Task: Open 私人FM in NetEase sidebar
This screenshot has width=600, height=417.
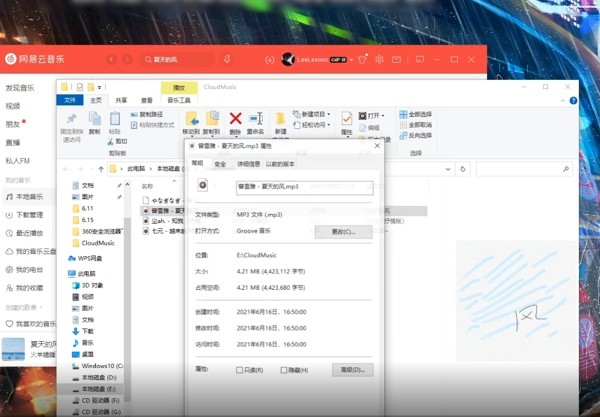Action: click(18, 161)
